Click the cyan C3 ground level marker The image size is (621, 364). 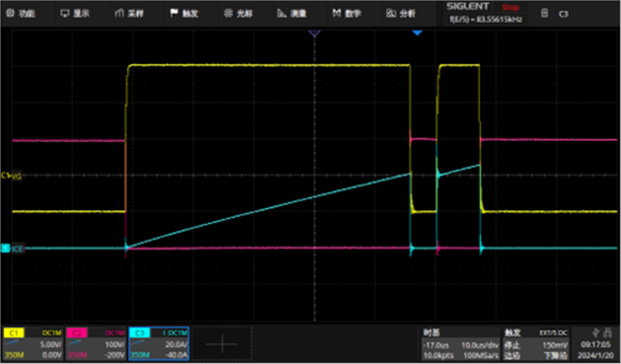6,249
